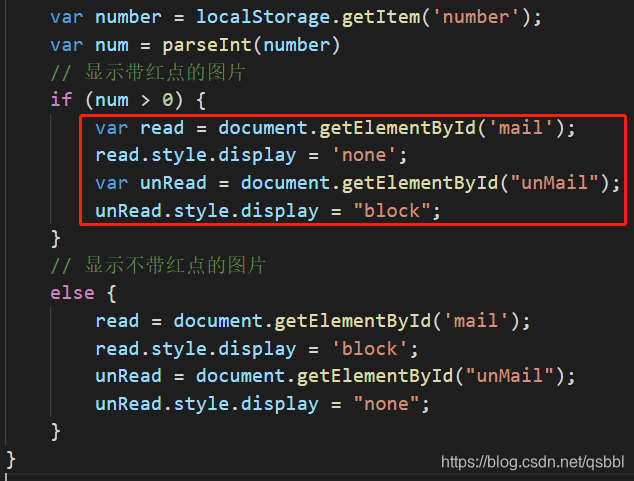This screenshot has height=481, width=634.
Task: Click the line "var unRead = document.getElementById("unMail");"
Action: 357,183
